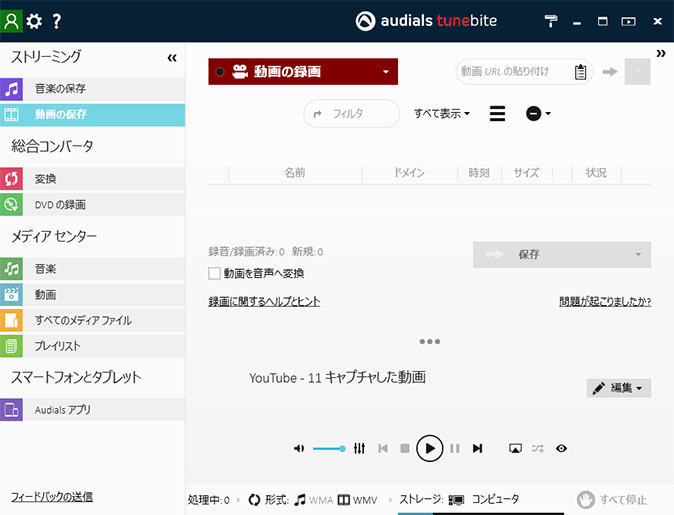Open フィードバックの送信 link
The image size is (674, 515).
52,497
